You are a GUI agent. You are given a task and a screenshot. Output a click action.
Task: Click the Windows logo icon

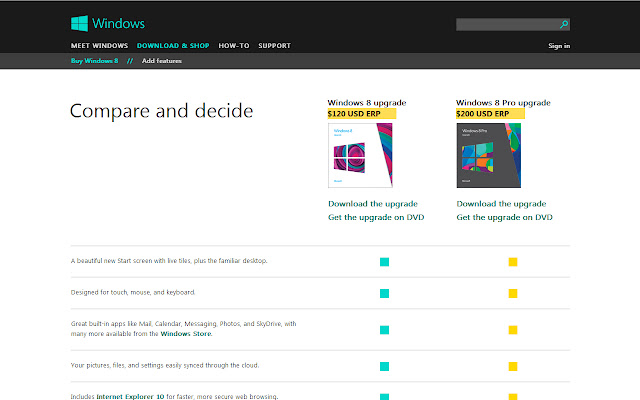pyautogui.click(x=79, y=23)
